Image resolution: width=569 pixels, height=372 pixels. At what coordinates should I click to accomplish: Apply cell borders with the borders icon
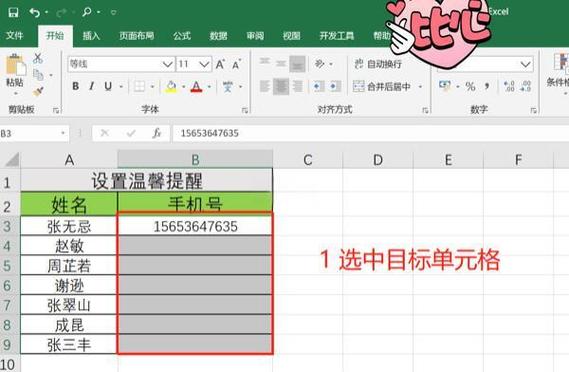pos(139,86)
